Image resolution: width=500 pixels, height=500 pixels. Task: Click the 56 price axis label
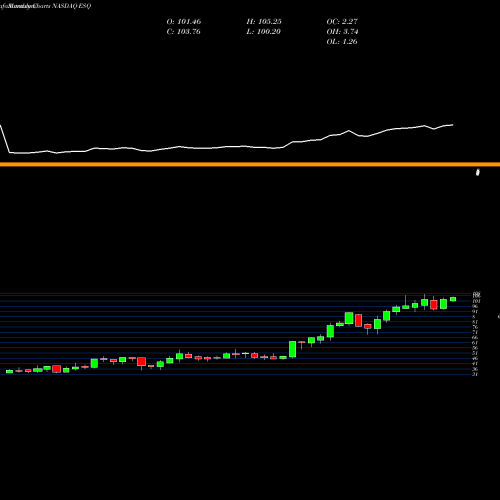(x=475, y=348)
